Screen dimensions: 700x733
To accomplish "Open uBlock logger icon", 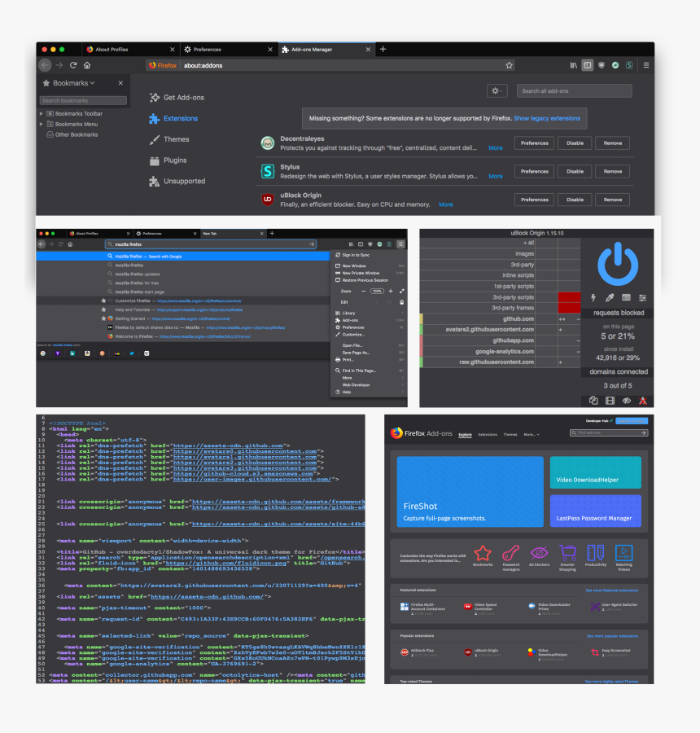I will (x=626, y=298).
